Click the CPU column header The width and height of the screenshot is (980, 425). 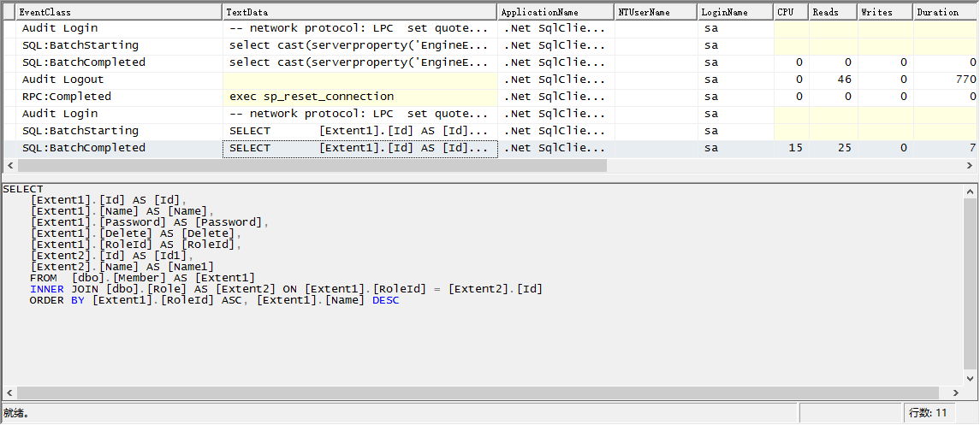791,12
